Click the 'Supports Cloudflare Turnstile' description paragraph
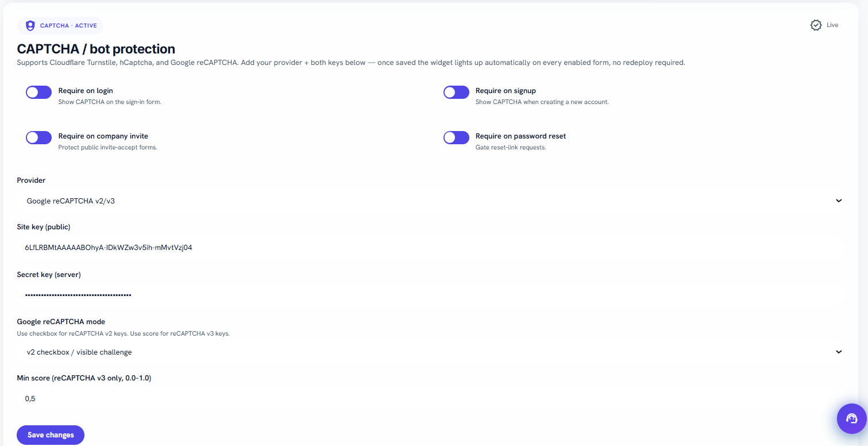The height and width of the screenshot is (446, 868). [351, 63]
